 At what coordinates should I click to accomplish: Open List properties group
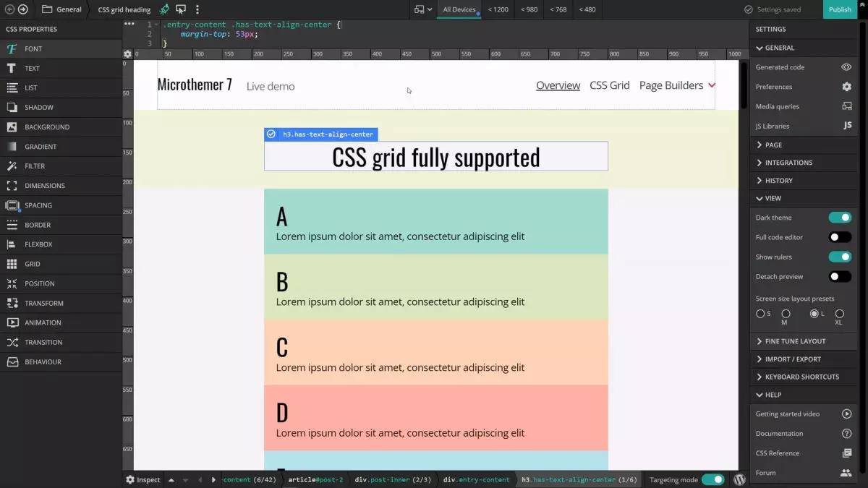pos(61,87)
